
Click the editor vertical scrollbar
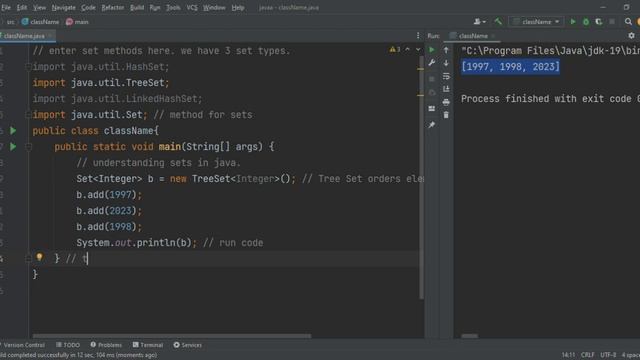pyautogui.click(x=421, y=178)
